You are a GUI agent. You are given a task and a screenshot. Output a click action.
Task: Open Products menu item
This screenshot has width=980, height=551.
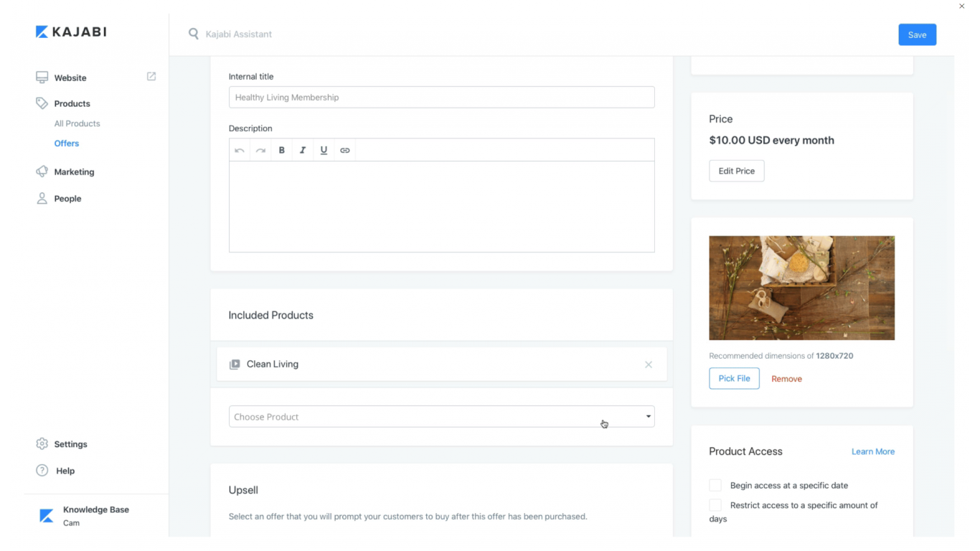click(72, 103)
